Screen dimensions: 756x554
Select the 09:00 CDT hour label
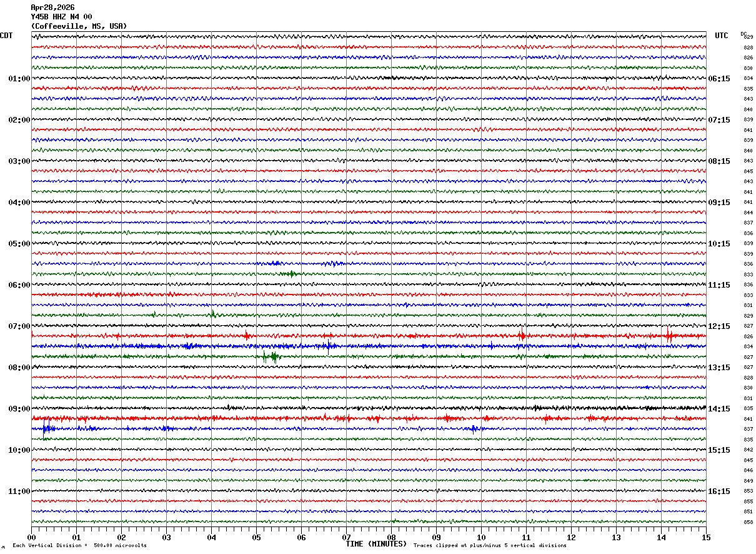[x=19, y=409]
